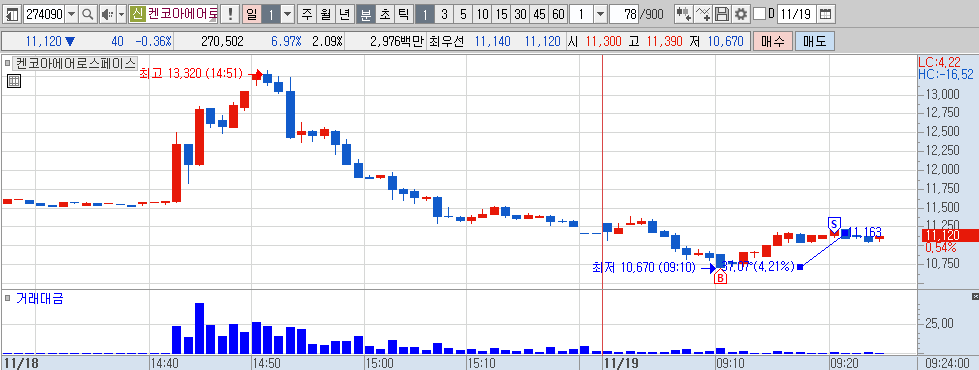The height and width of the screenshot is (370, 979).
Task: Toggle the D checkbox next to date
Action: (x=759, y=14)
